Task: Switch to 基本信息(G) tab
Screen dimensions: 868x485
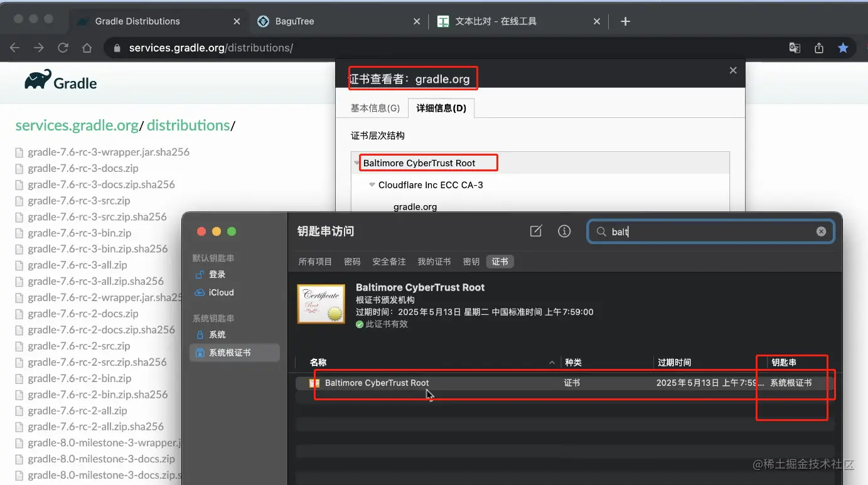Action: click(x=375, y=108)
